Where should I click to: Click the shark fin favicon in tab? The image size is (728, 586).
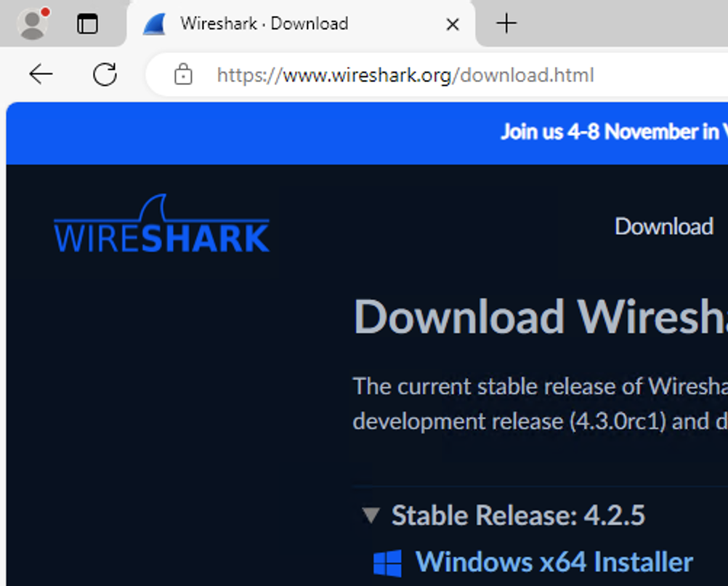[155, 24]
